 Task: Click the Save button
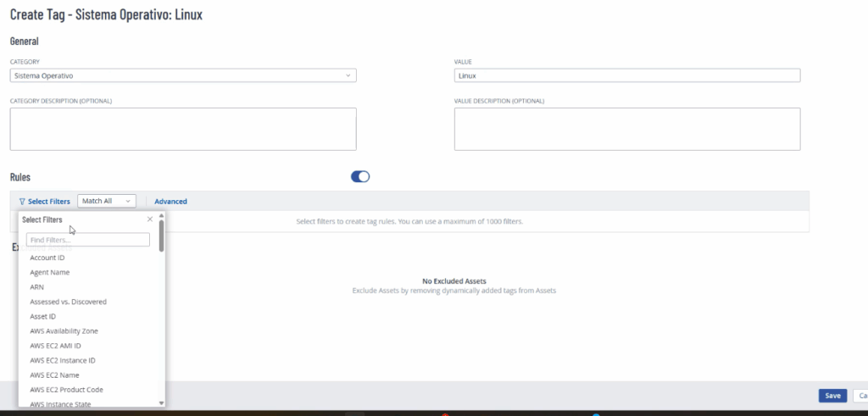coord(832,396)
